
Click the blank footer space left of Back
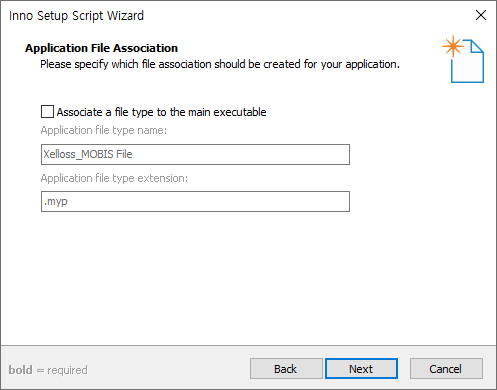click(168, 369)
